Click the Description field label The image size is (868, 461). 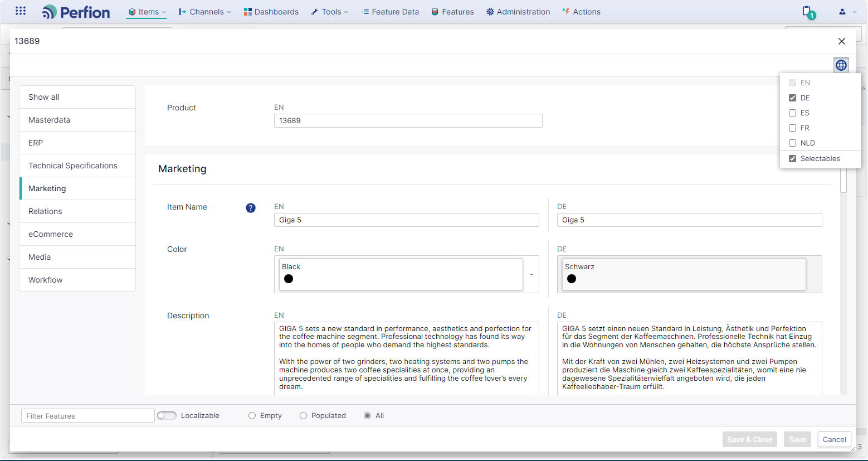(188, 316)
